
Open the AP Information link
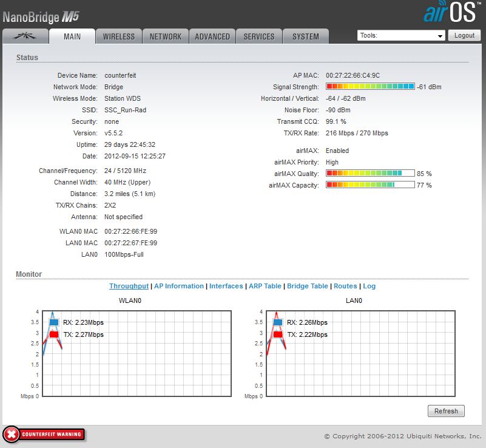[x=179, y=286]
